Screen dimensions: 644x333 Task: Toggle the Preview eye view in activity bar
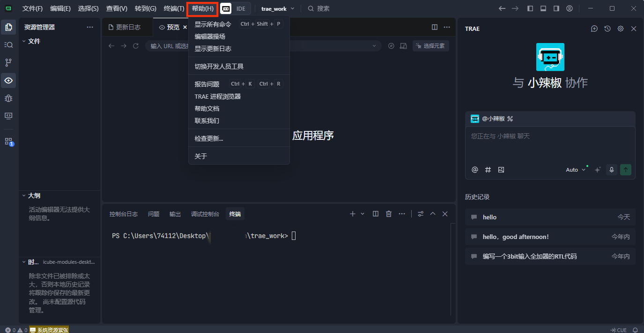(8, 80)
